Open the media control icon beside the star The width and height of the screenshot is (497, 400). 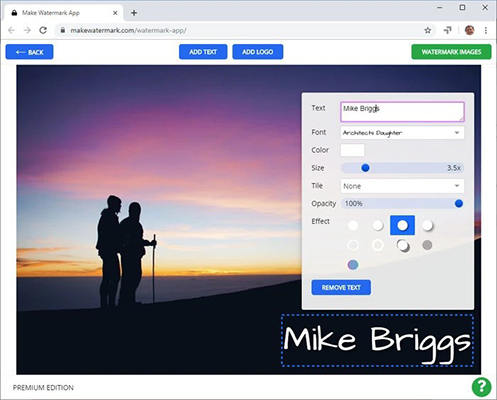(x=447, y=30)
